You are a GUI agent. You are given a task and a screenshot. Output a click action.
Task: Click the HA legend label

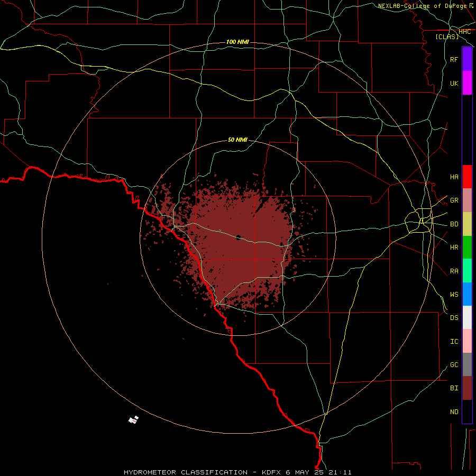pos(454,177)
